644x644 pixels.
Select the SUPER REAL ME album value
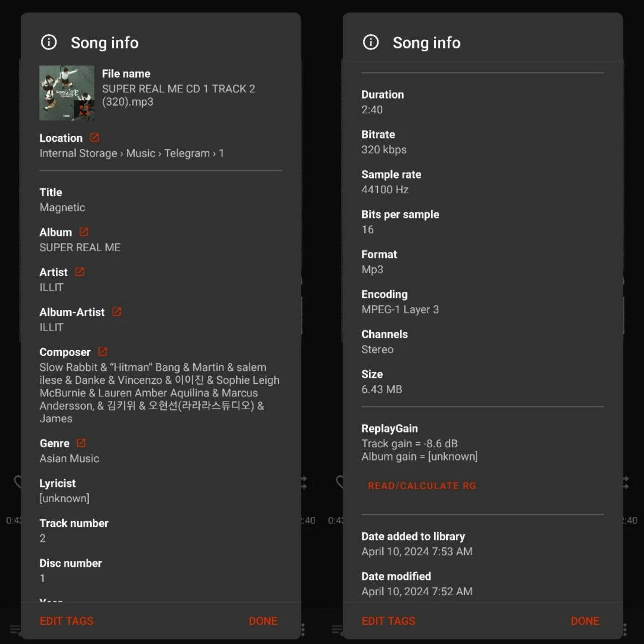(80, 248)
